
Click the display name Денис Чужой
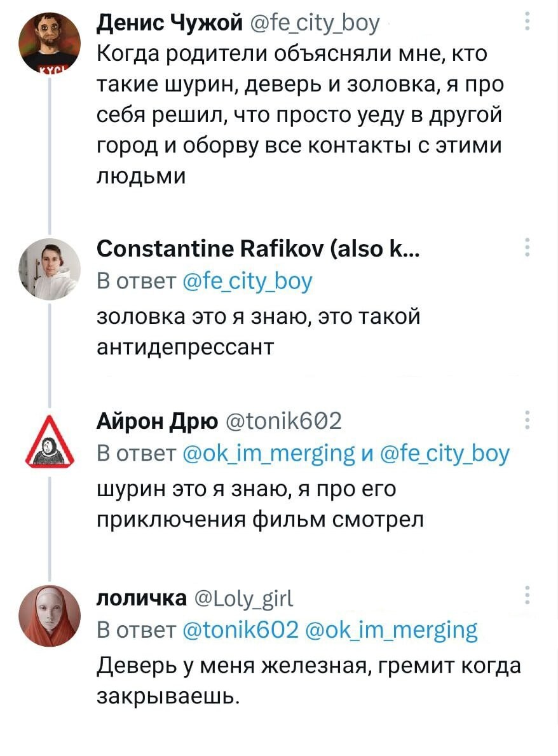point(170,24)
